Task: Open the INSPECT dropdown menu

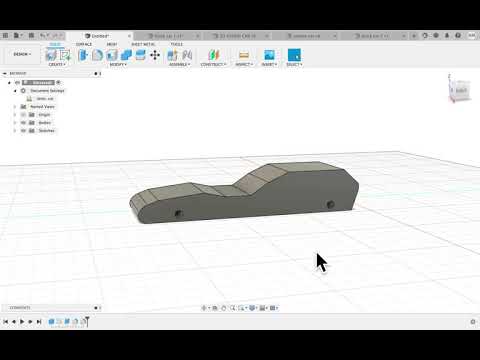Action: pos(244,64)
